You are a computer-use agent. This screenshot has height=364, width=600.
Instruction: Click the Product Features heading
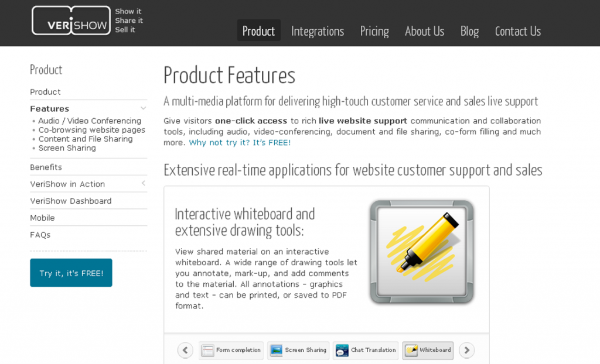(229, 75)
